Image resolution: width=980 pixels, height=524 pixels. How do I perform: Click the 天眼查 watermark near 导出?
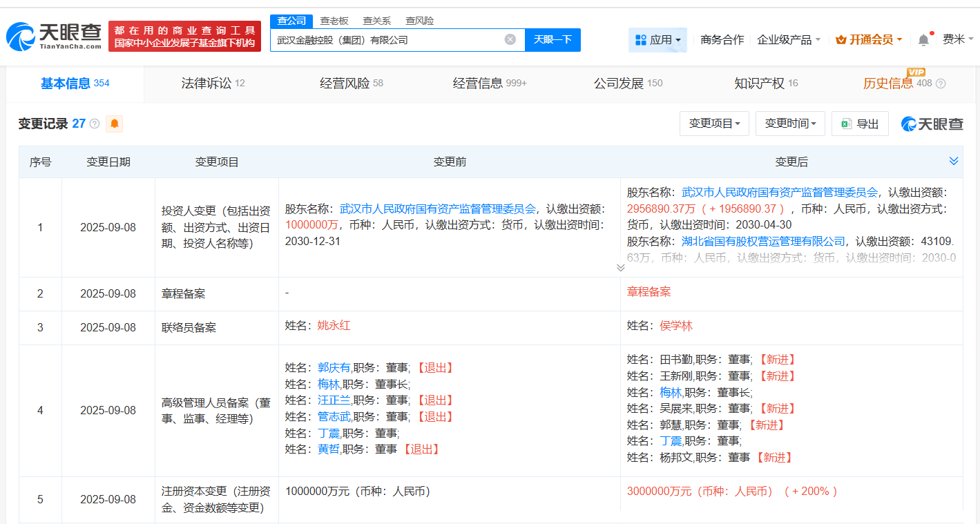tap(931, 123)
